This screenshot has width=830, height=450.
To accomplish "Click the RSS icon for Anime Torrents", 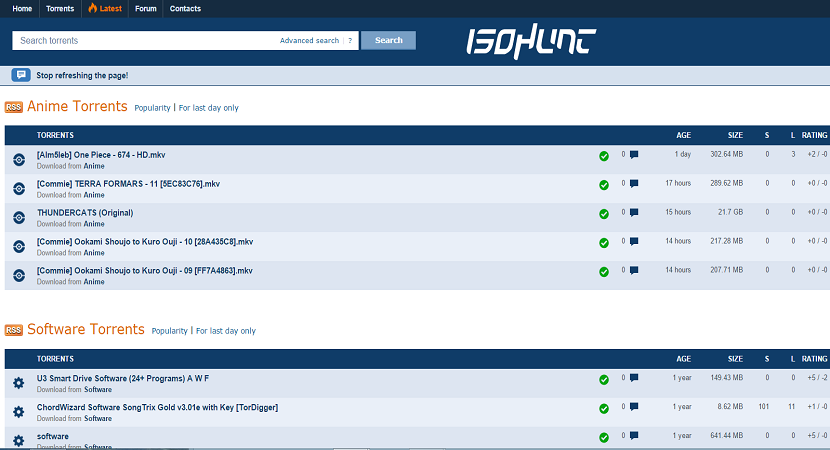I will coord(14,107).
